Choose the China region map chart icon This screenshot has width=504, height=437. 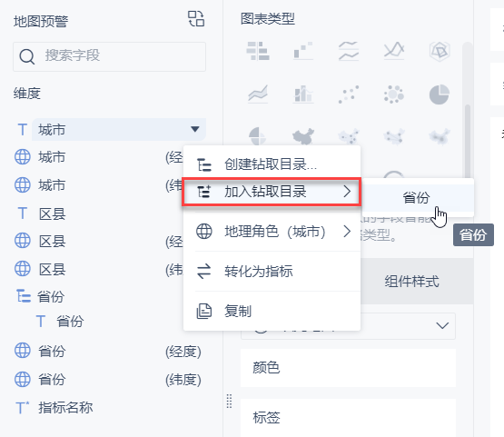[303, 137]
